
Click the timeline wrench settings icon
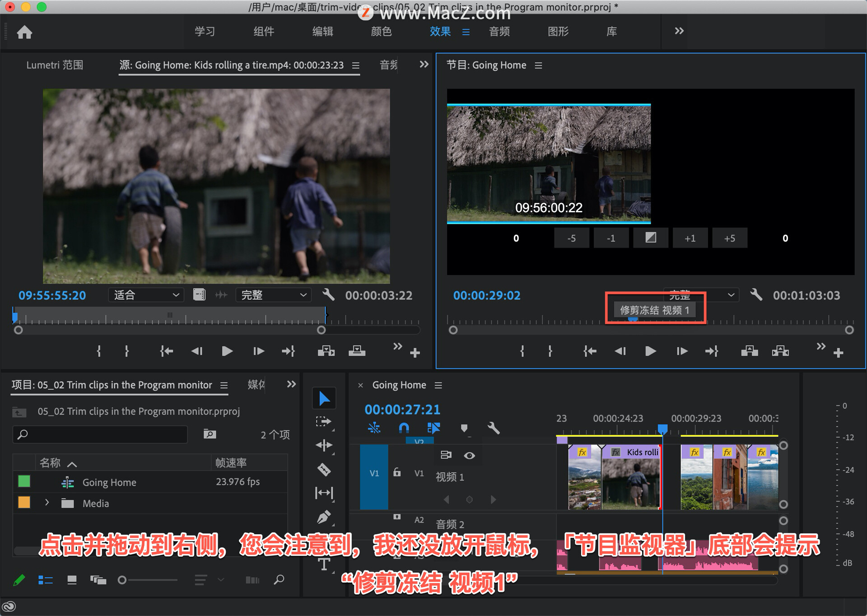click(494, 428)
